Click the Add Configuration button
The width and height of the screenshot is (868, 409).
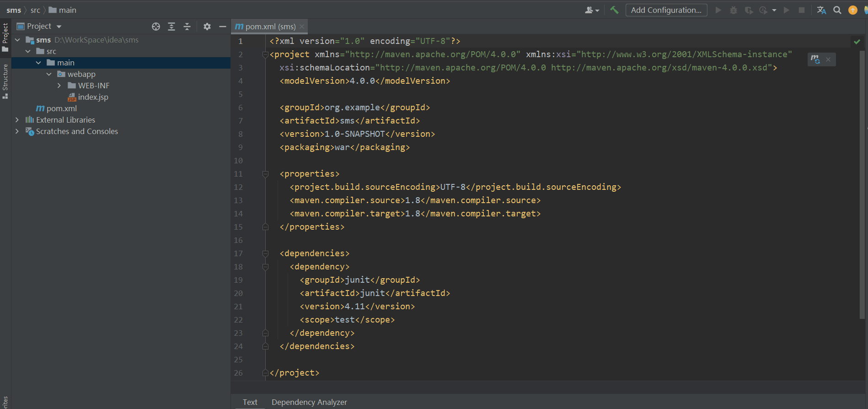tap(666, 10)
